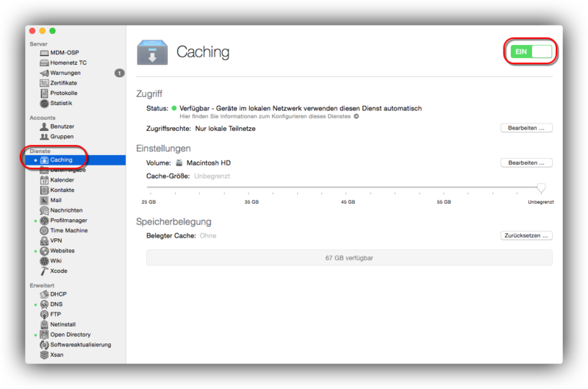
Task: Open Softwareaktualisierung in Erweitert section
Action: (x=80, y=344)
